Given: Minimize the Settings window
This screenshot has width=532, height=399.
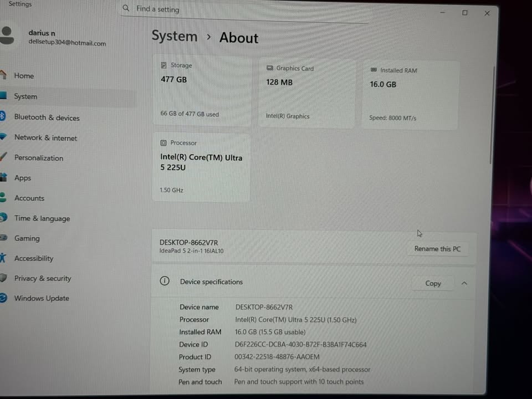Looking at the screenshot, I should click(x=442, y=13).
